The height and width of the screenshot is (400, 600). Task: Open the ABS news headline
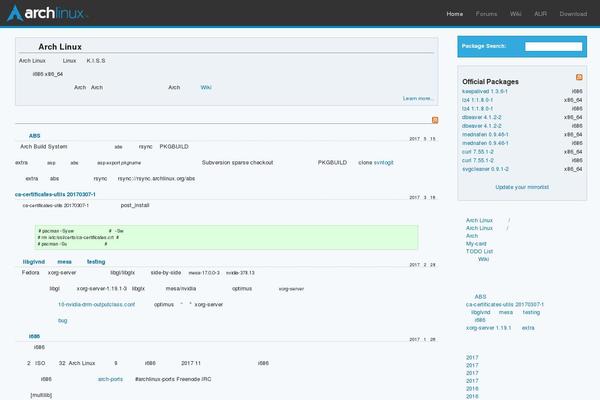point(34,136)
